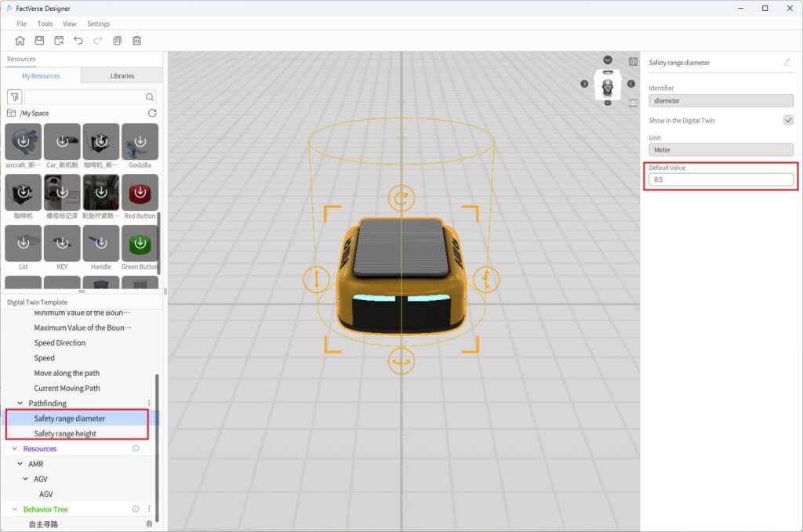Image resolution: width=803 pixels, height=532 pixels.
Task: Expand the Resources section
Action: click(x=13, y=448)
